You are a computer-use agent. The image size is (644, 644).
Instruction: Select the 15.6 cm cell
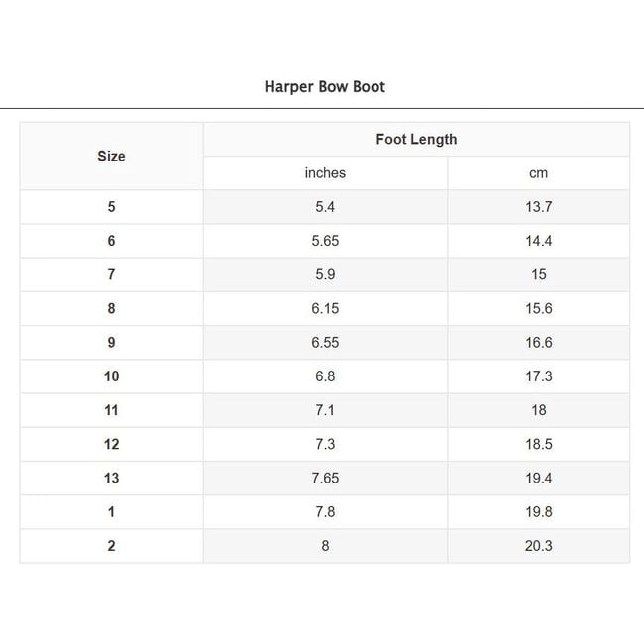click(x=538, y=308)
